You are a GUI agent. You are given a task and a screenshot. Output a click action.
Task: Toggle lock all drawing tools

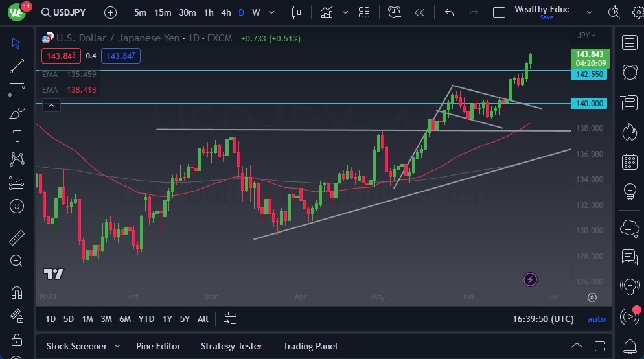[17, 340]
